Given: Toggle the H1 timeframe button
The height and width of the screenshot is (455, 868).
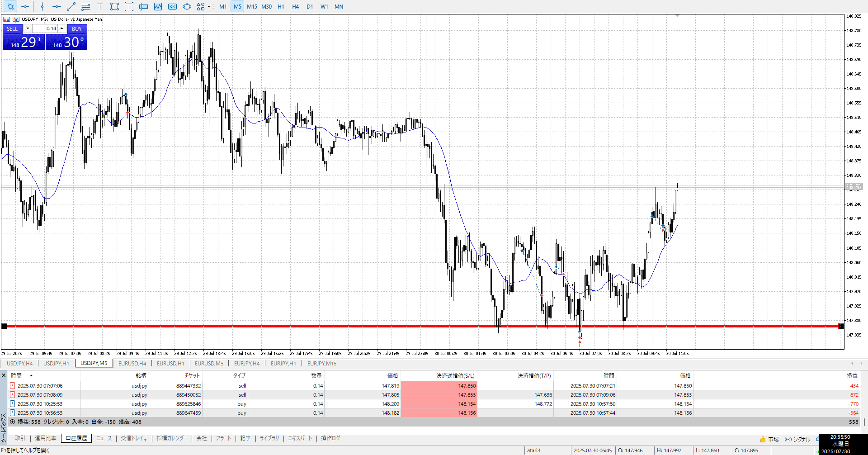Looking at the screenshot, I should pos(281,7).
